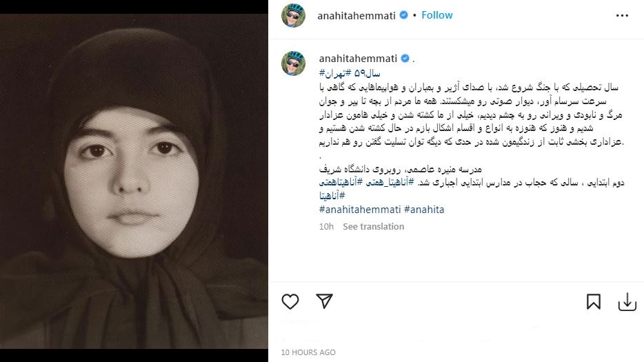Open the three-dot more options menu

622,16
